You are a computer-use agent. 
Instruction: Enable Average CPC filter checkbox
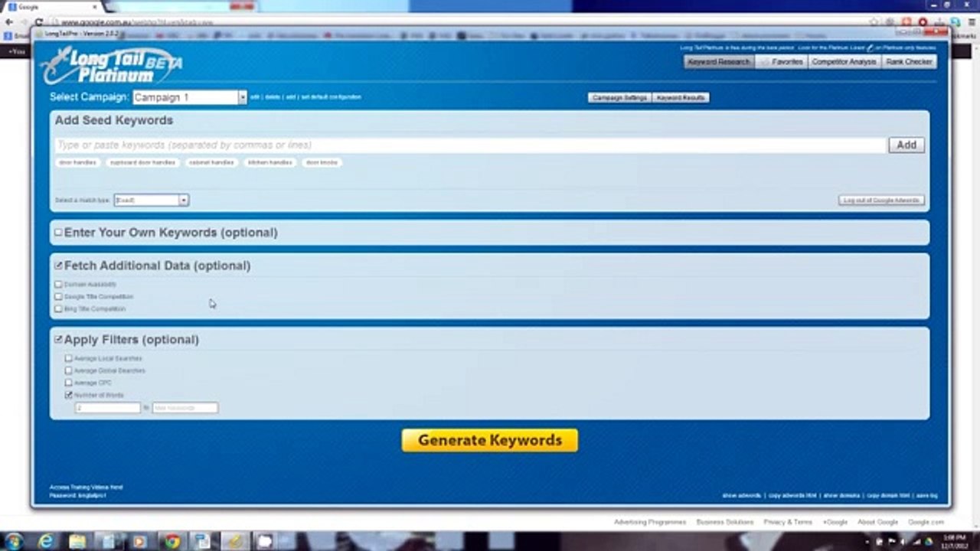tap(69, 383)
